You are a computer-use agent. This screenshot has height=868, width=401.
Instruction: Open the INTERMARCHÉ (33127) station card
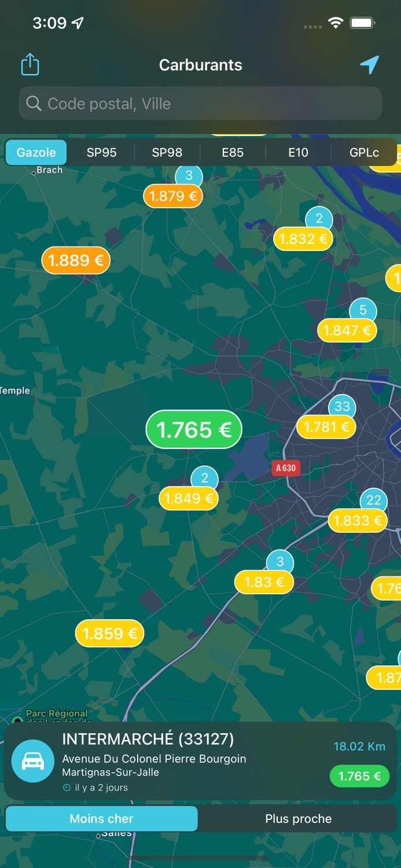(x=200, y=761)
